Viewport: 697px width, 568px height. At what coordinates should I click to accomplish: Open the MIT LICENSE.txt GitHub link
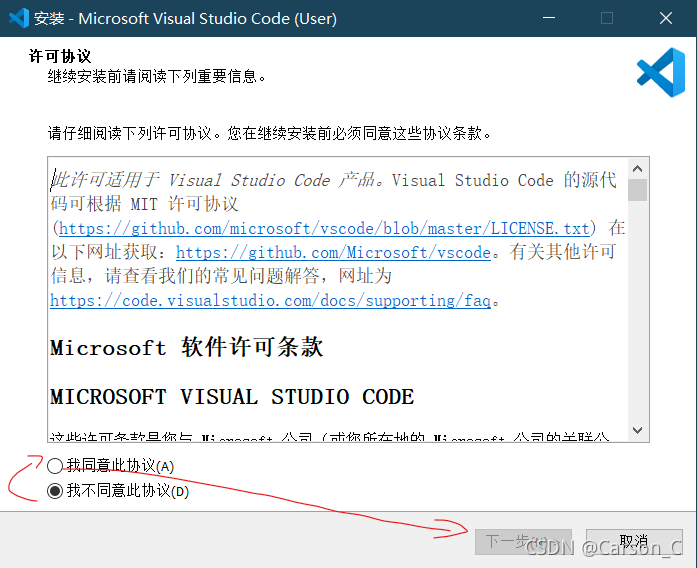pos(324,228)
